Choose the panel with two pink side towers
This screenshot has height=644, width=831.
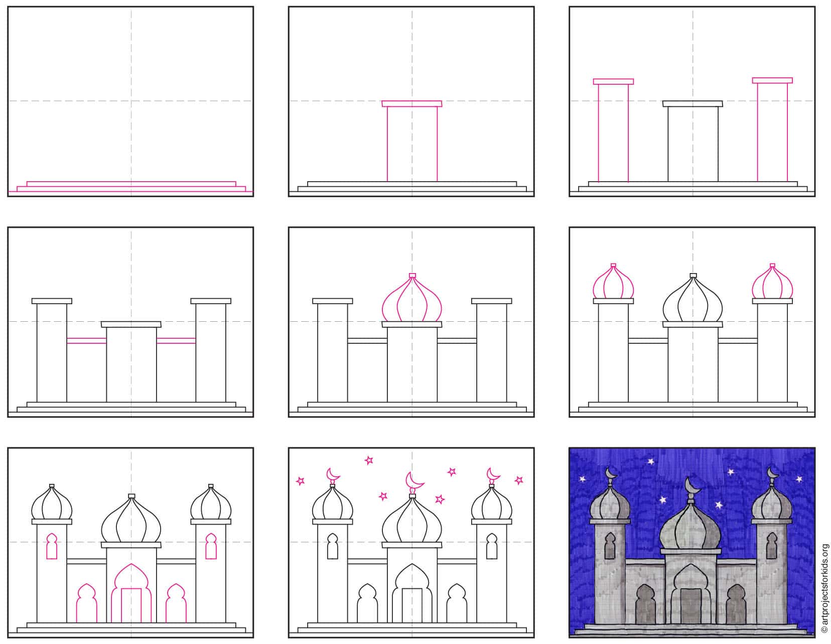tap(692, 101)
